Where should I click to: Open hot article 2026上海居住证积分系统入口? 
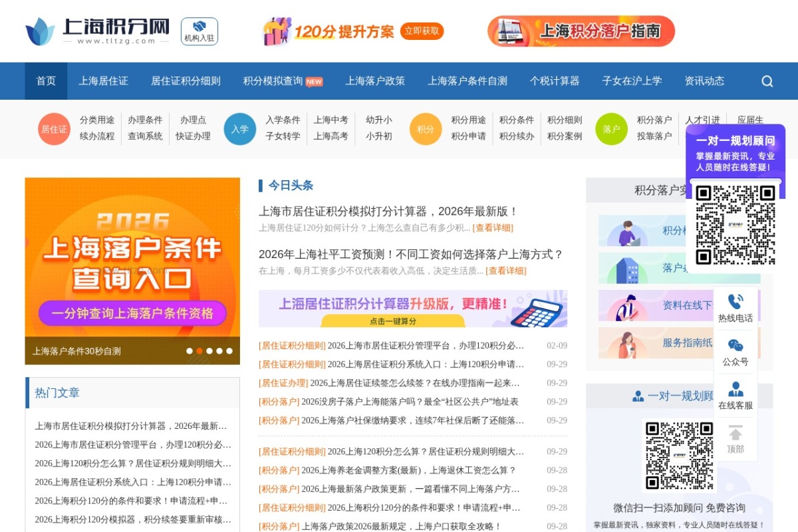(x=133, y=482)
